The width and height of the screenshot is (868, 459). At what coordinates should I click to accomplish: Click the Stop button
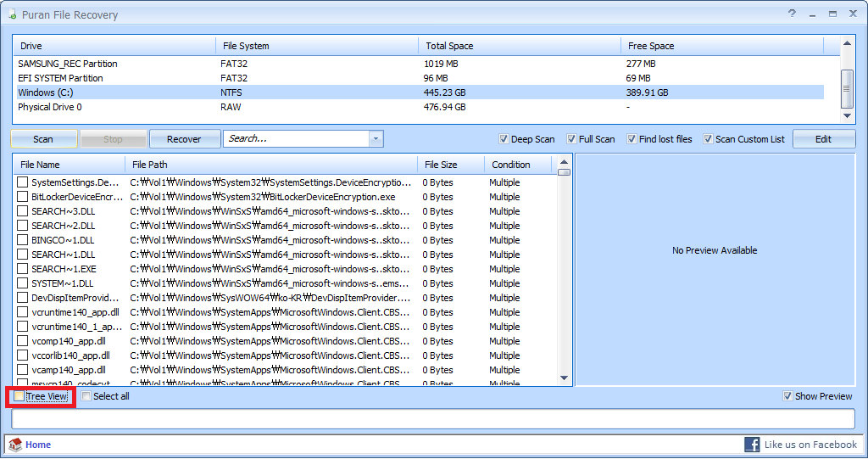114,139
